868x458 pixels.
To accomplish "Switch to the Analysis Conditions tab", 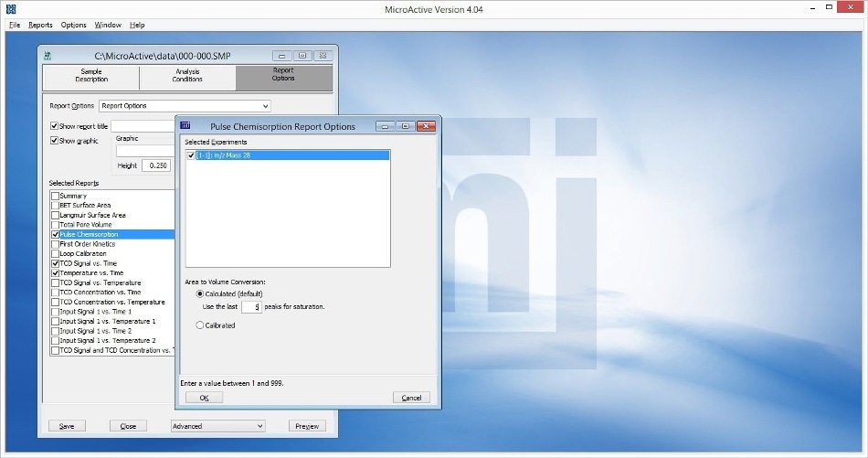I will pyautogui.click(x=187, y=77).
